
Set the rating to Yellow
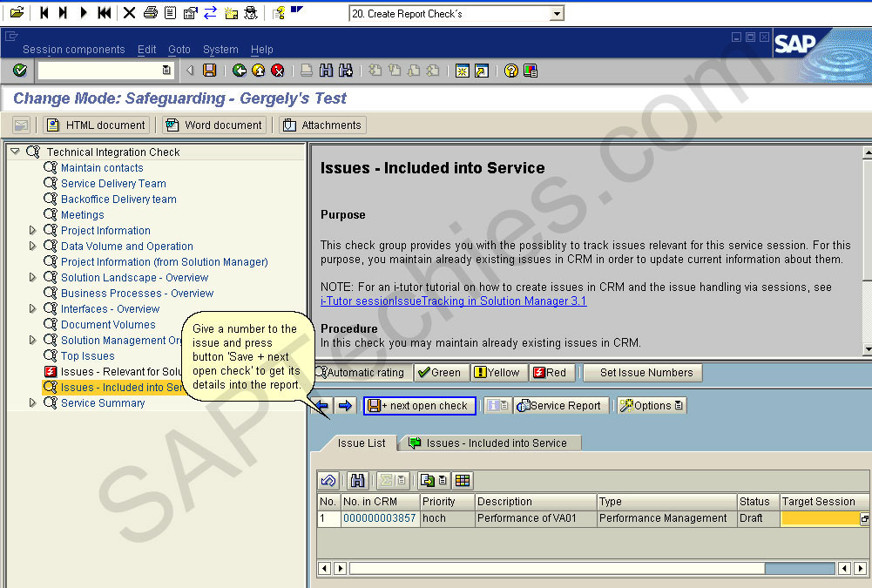[x=498, y=373]
